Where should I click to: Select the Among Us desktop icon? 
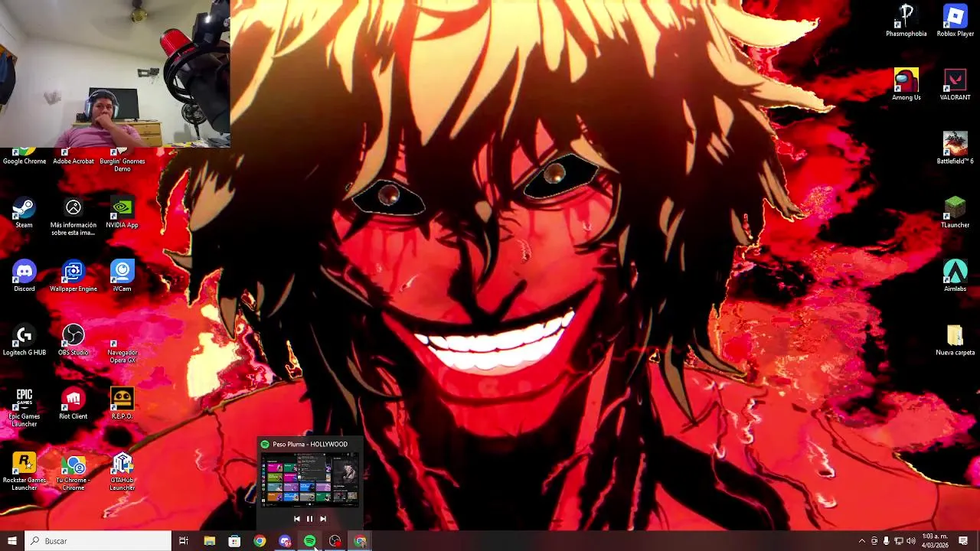pos(906,85)
